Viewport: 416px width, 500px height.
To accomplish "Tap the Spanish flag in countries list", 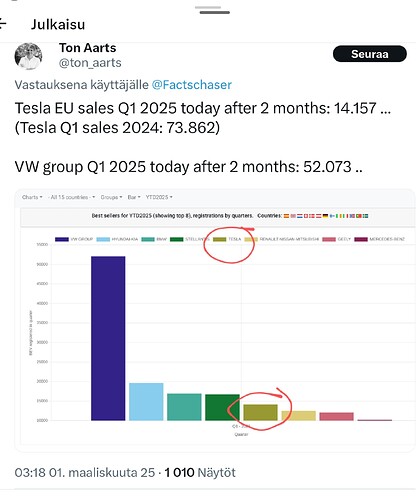I will [x=286, y=216].
